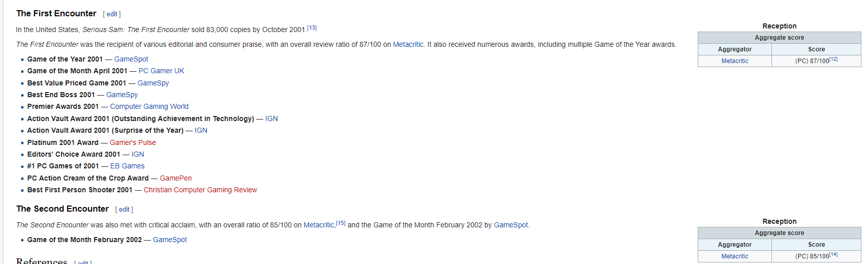This screenshot has height=264, width=868.
Task: Click 'Game of the Month April 2001' text
Action: (77, 71)
